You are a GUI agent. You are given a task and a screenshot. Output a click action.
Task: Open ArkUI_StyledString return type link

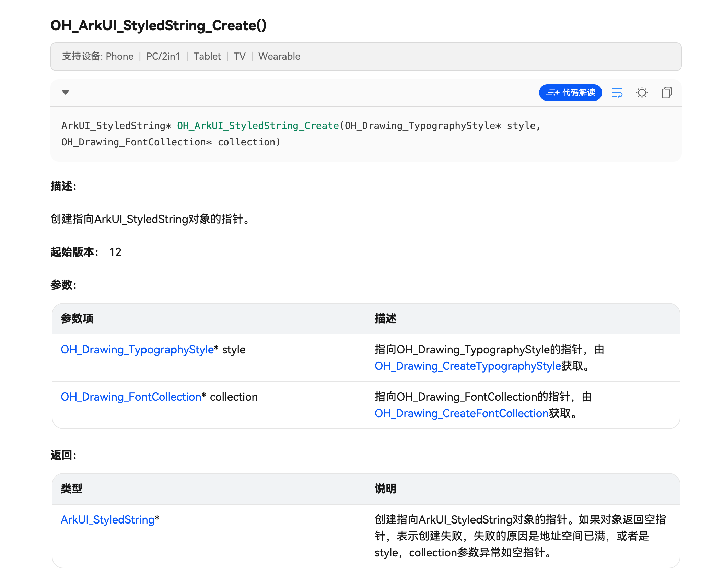tap(107, 520)
